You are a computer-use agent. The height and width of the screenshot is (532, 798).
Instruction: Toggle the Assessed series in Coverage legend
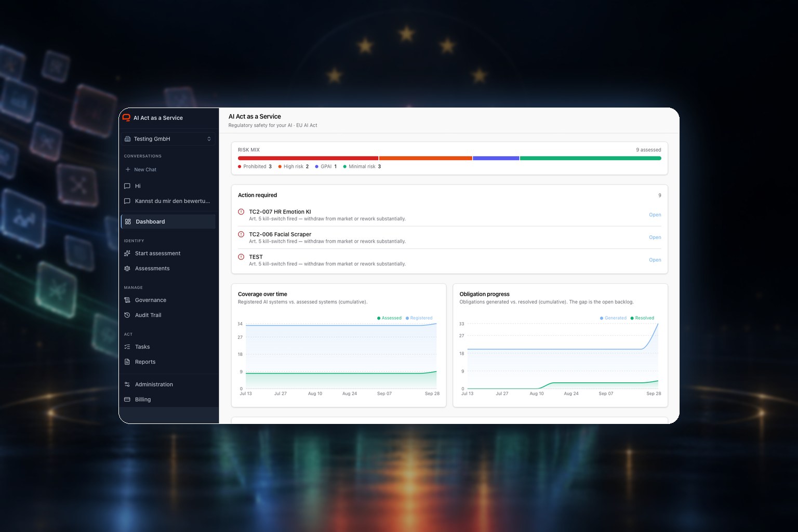[x=390, y=318]
